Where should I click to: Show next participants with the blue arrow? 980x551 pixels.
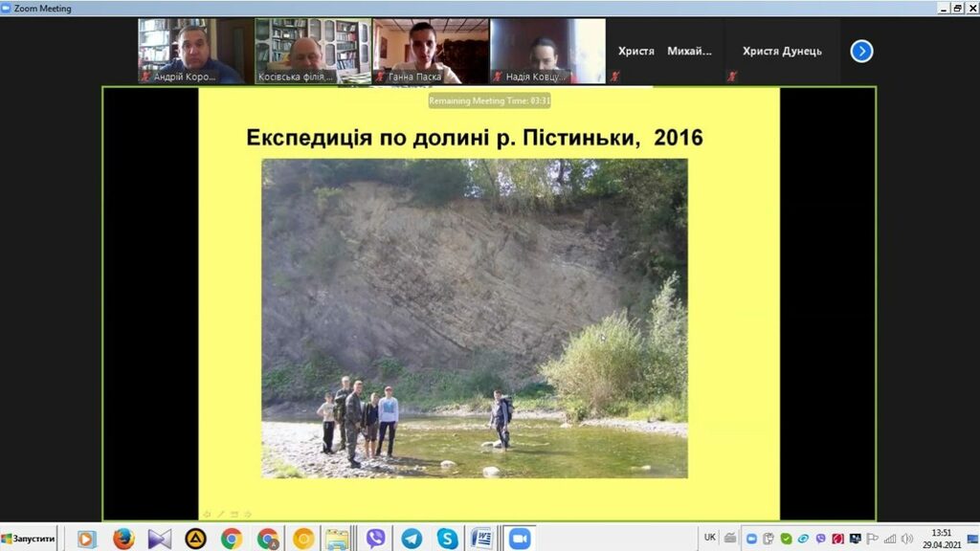point(861,52)
